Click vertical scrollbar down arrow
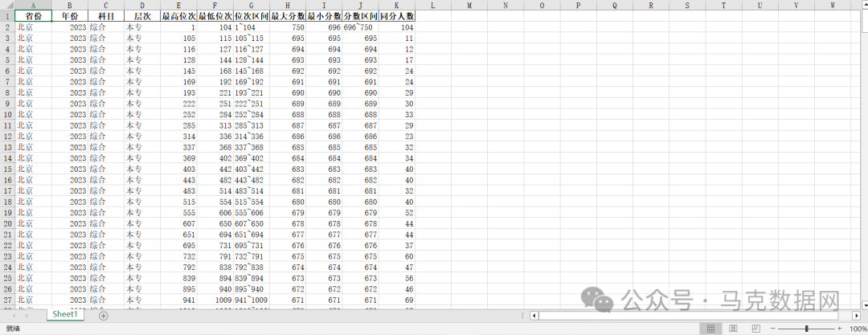The height and width of the screenshot is (335, 868). point(865,304)
